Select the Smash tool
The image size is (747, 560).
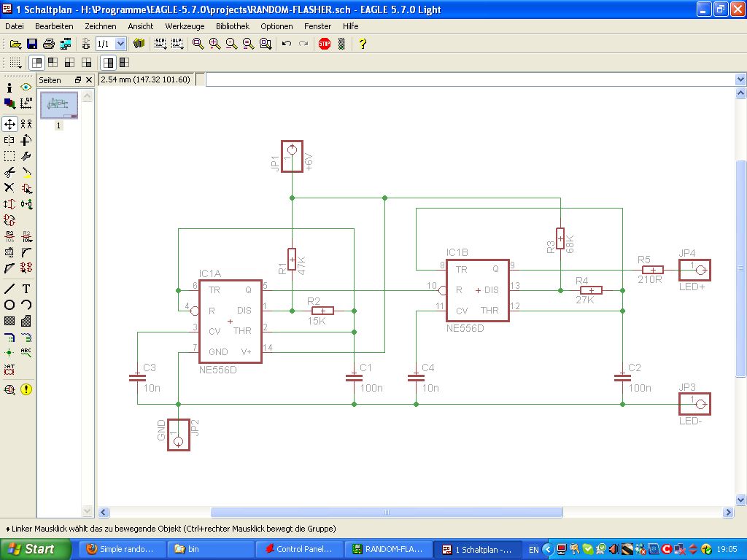click(x=9, y=252)
